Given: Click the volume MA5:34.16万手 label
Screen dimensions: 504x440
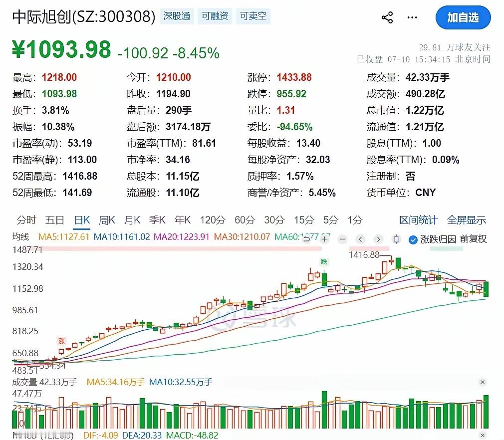Looking at the screenshot, I should [x=116, y=382].
